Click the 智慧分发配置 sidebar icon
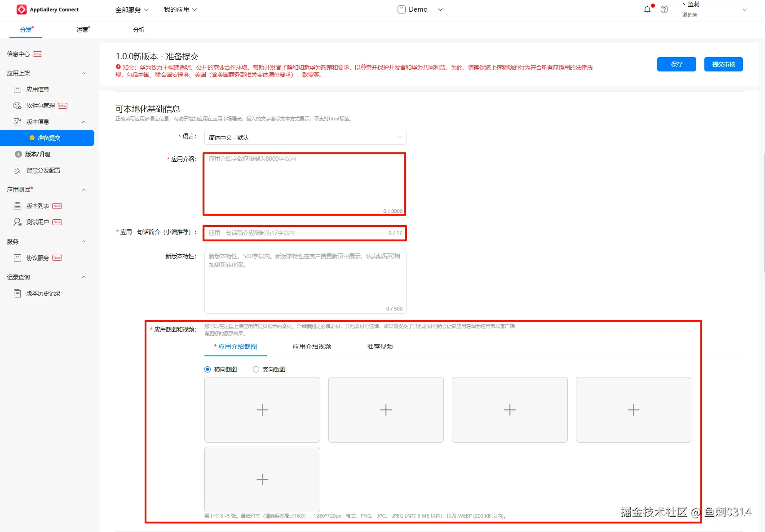Image resolution: width=765 pixels, height=532 pixels. click(18, 170)
